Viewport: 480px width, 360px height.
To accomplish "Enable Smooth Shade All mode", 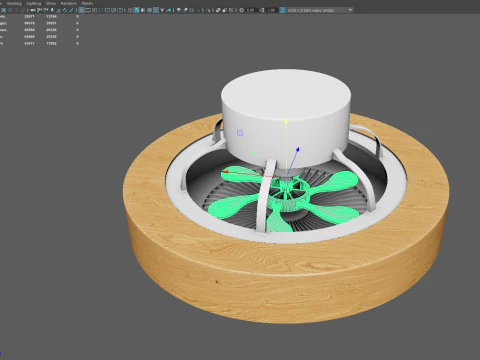I will pyautogui.click(x=136, y=10).
